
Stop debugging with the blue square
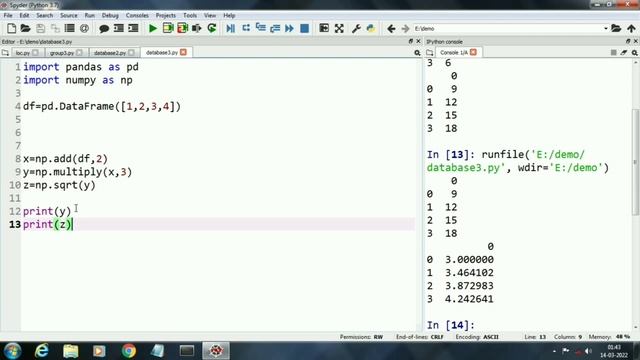(x=304, y=28)
